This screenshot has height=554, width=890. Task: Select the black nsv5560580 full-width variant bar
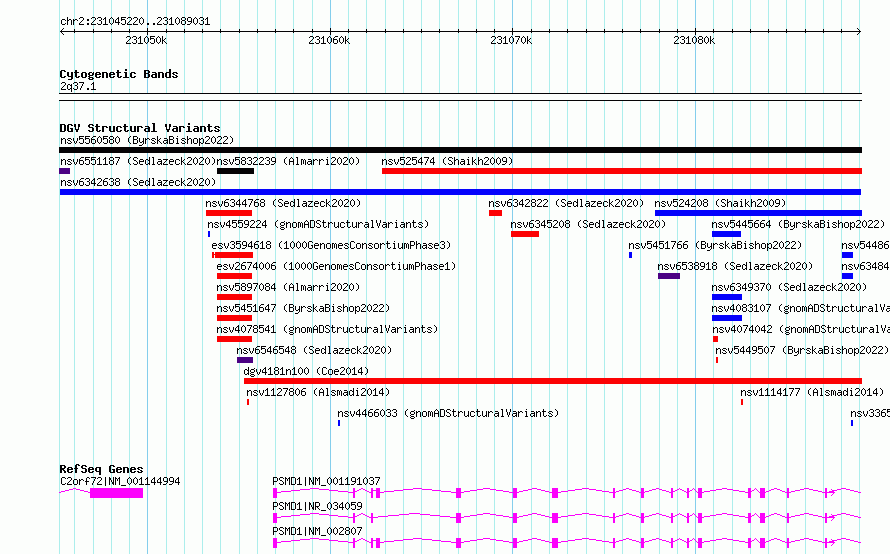point(460,150)
